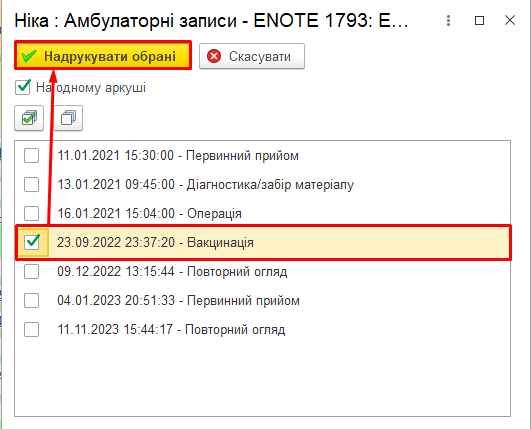The image size is (531, 429).
Task: Uncheck the 23.09.2022 Вакцинація record
Action: (33, 242)
